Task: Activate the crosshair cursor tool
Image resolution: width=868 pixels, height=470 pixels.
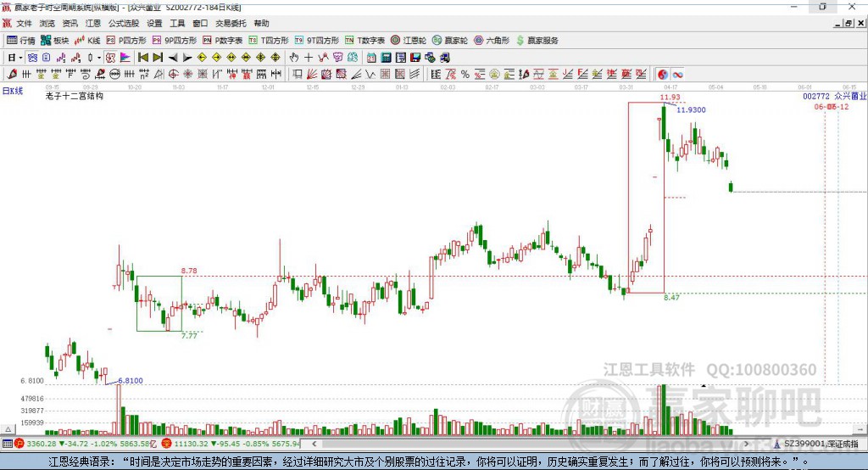Action: click(309, 58)
